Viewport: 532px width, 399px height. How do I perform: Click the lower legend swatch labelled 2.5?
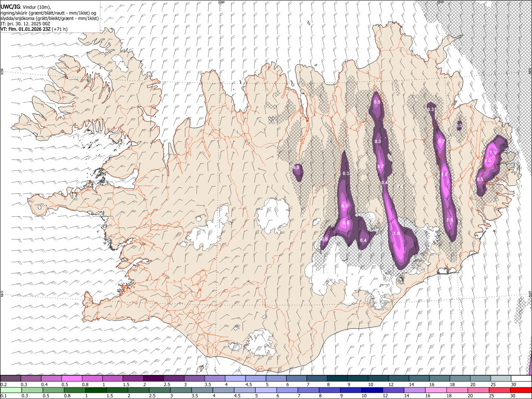(160, 390)
